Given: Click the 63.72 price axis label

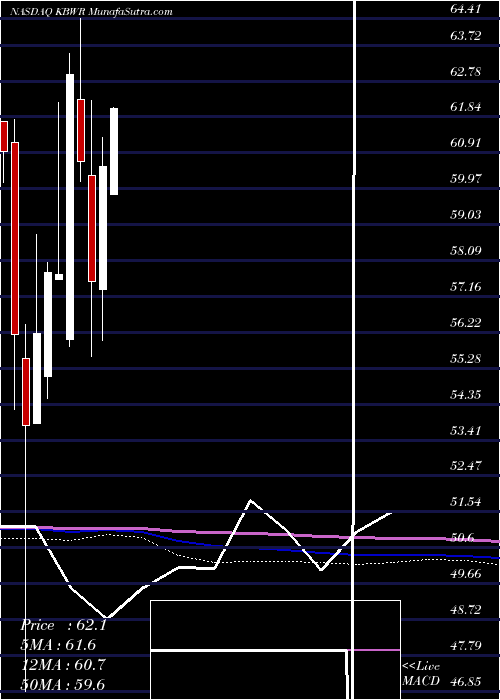Looking at the screenshot, I should pos(466,35).
